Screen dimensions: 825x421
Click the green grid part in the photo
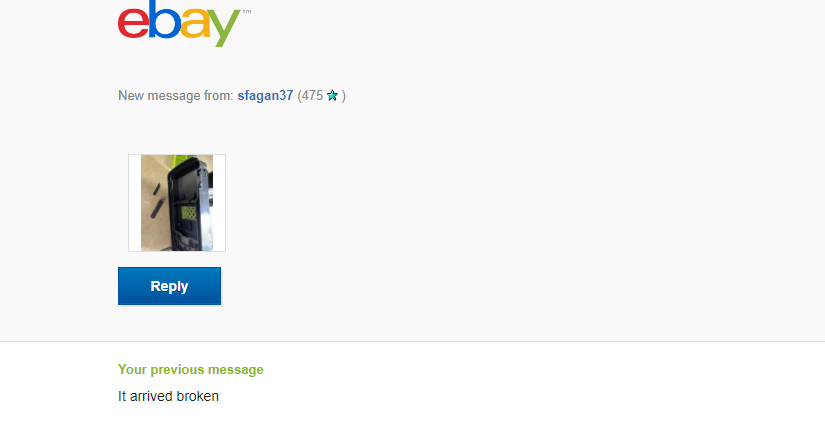(188, 213)
